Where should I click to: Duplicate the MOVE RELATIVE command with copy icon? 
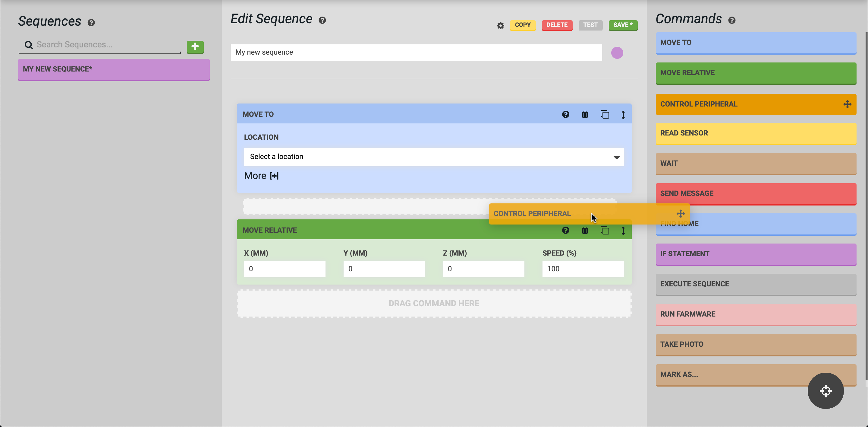[x=605, y=230]
